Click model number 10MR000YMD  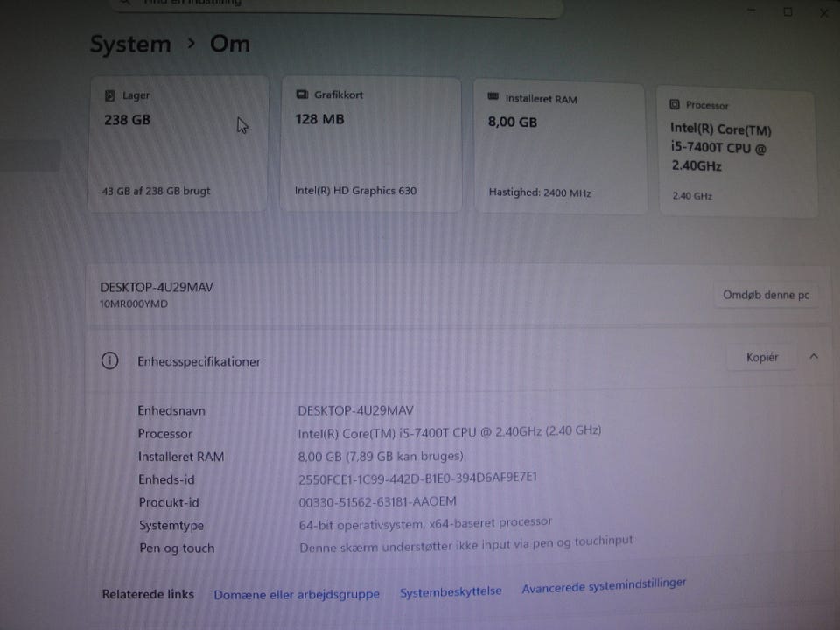click(133, 304)
